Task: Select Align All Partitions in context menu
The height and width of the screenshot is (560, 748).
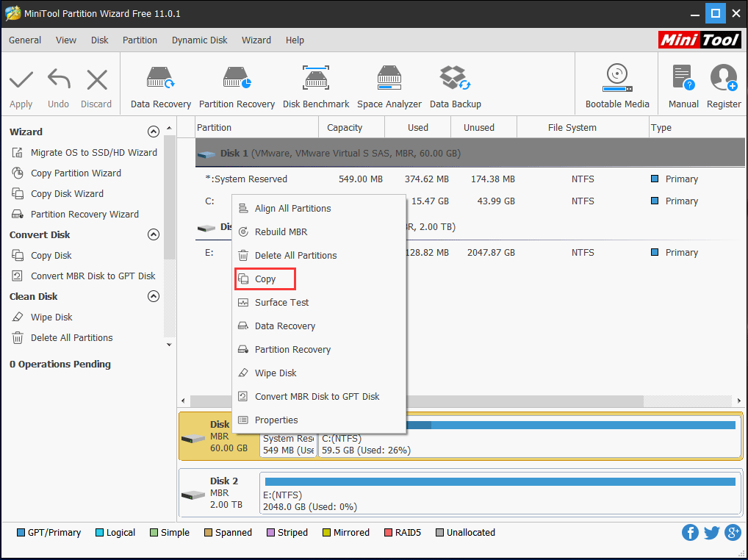Action: 319,209
